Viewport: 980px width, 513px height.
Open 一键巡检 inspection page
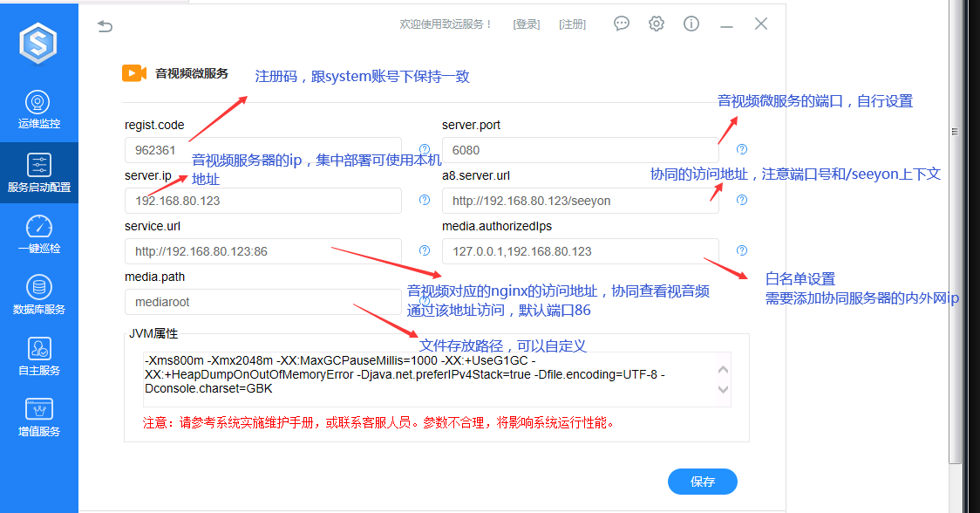coord(38,234)
